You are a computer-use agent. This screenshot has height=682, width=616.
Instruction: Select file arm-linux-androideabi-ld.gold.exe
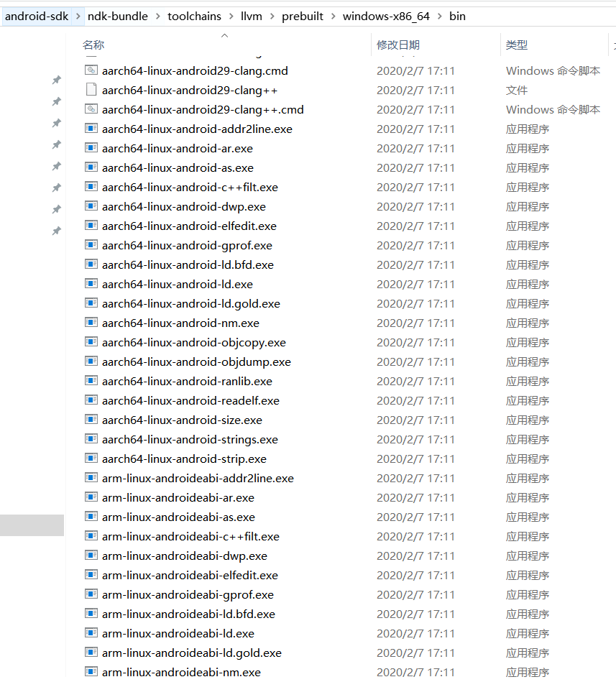191,653
